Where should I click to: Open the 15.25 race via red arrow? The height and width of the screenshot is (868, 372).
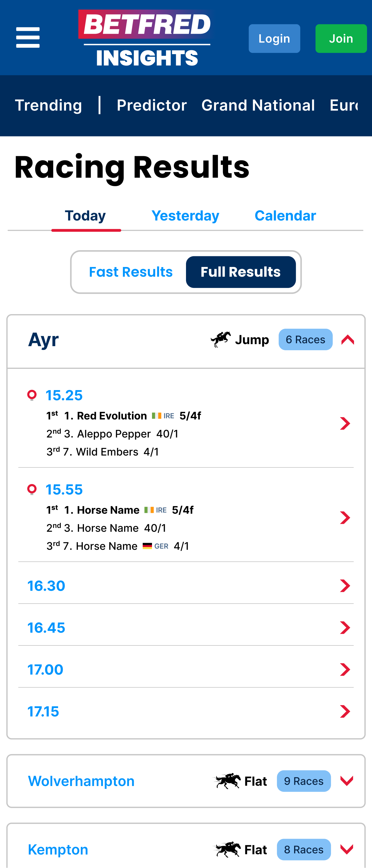coord(345,424)
